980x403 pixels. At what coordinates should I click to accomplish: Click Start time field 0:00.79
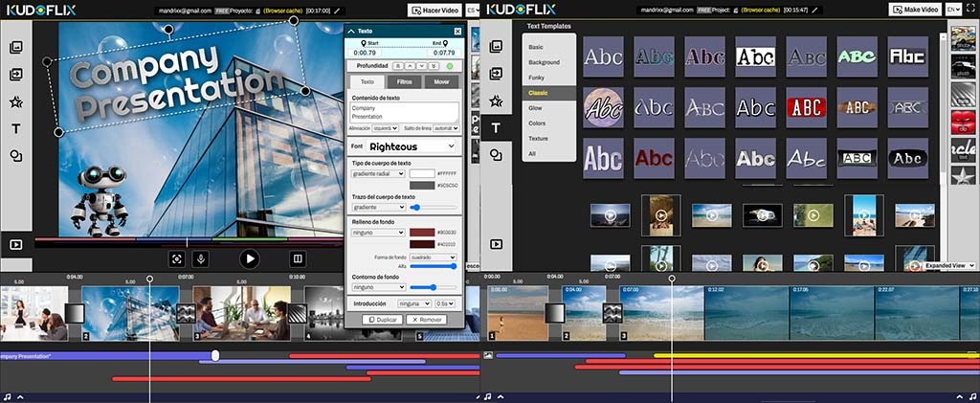point(365,53)
